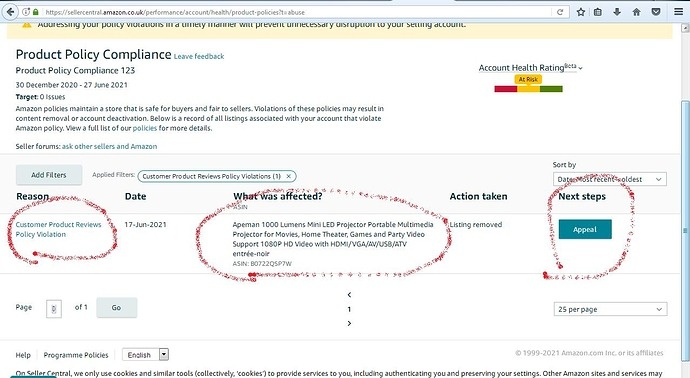Open the 25 per page dropdown
The image size is (690, 378).
point(610,309)
